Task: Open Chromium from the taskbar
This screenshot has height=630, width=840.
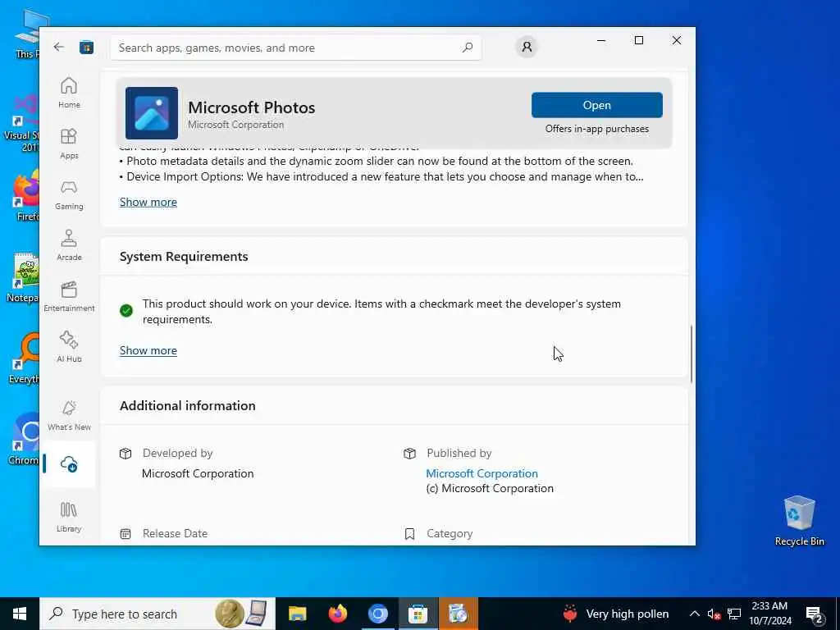Action: (377, 614)
